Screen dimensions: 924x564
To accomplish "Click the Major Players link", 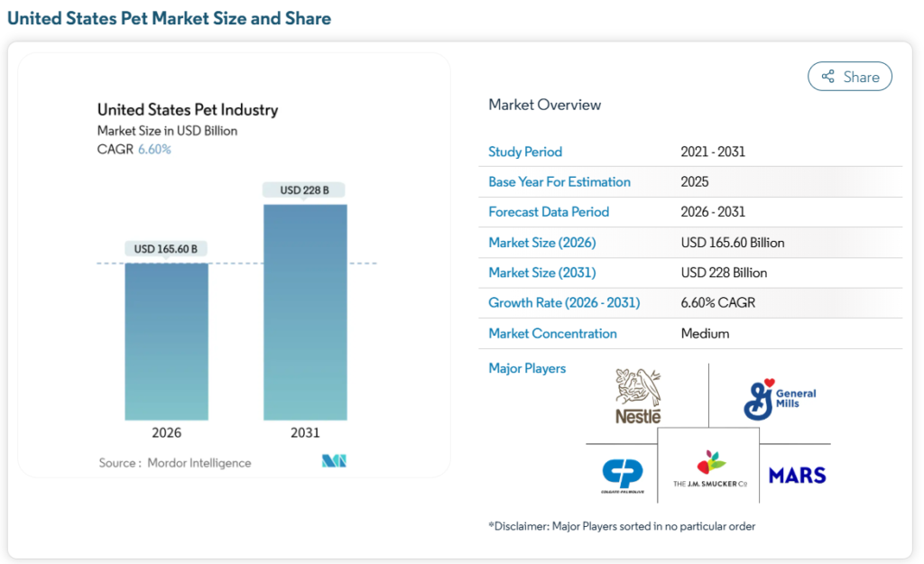I will click(527, 368).
